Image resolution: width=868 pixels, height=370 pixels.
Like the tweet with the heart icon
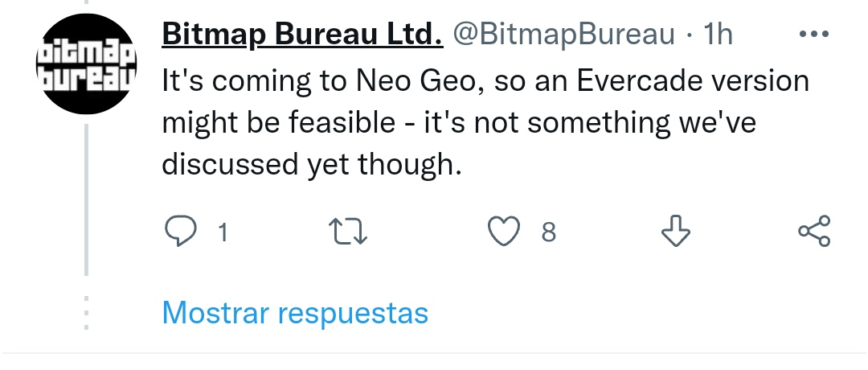(x=505, y=232)
